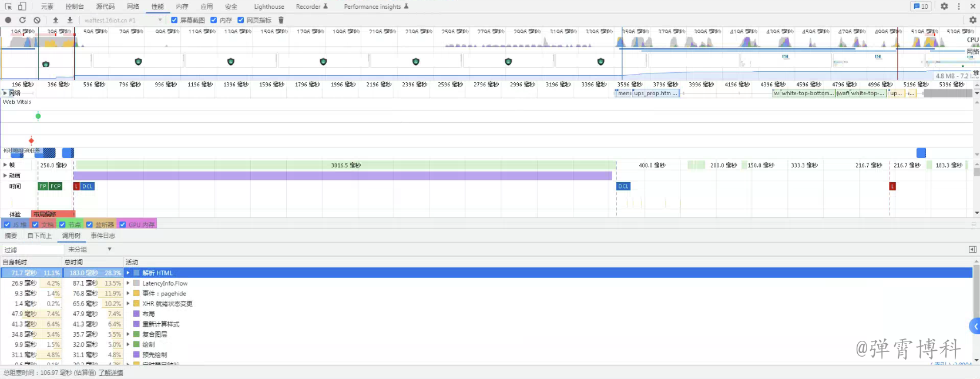Open the Performance insights tab

click(x=376, y=6)
